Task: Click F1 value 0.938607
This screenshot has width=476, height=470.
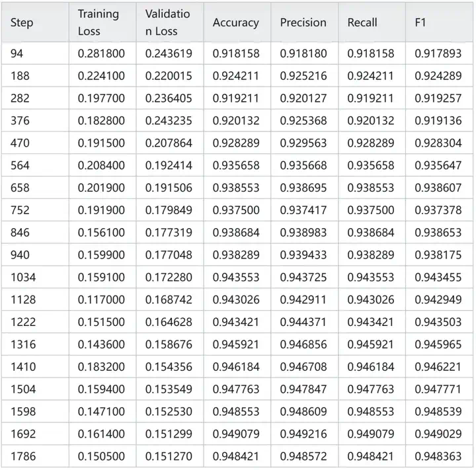Action: click(x=438, y=188)
